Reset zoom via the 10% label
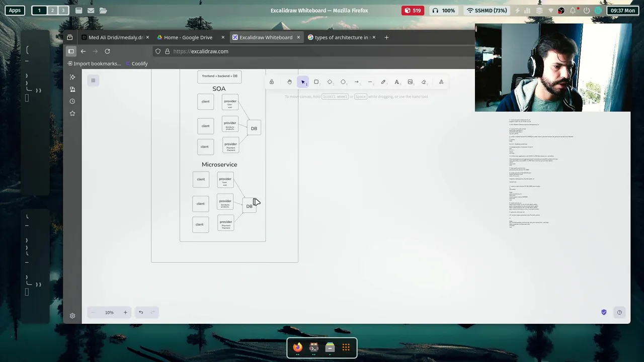This screenshot has height=362, width=644. coord(109,312)
